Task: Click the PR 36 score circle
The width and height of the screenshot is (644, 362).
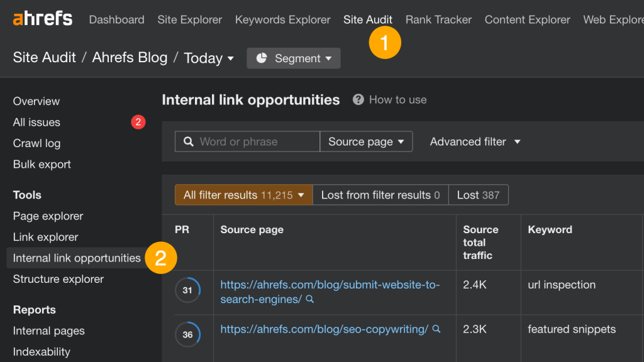Action: (187, 334)
